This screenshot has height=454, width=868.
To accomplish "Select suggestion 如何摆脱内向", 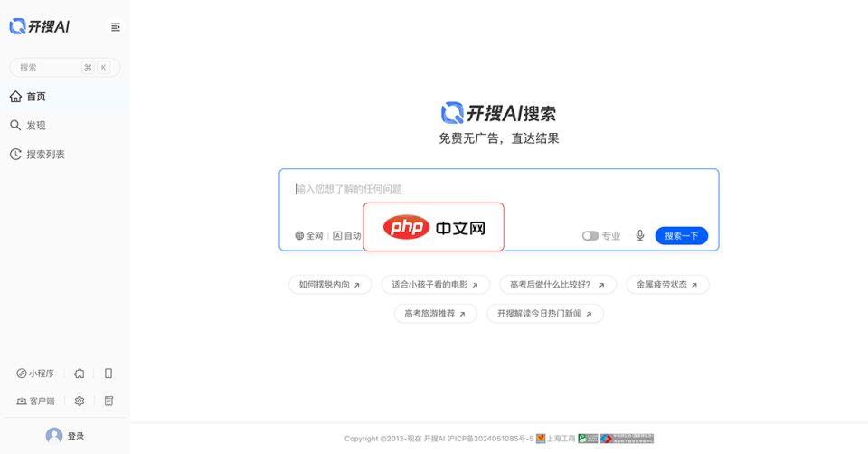I will (330, 285).
